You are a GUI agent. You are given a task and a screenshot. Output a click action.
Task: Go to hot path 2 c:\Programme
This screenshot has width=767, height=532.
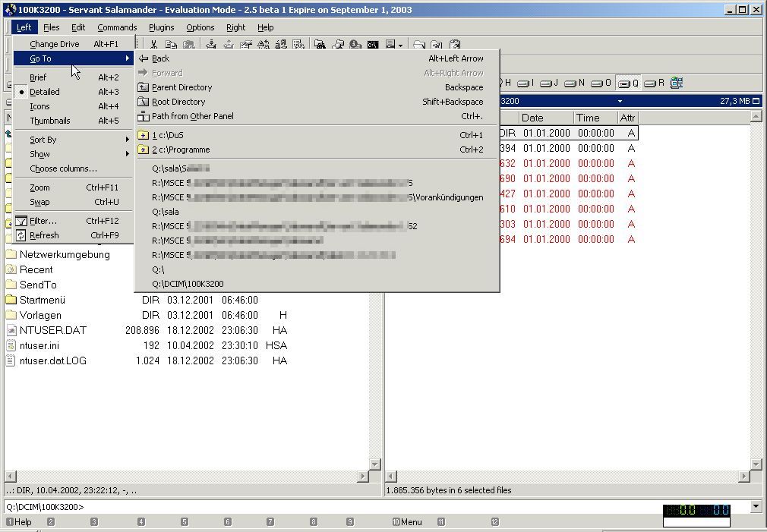click(317, 150)
